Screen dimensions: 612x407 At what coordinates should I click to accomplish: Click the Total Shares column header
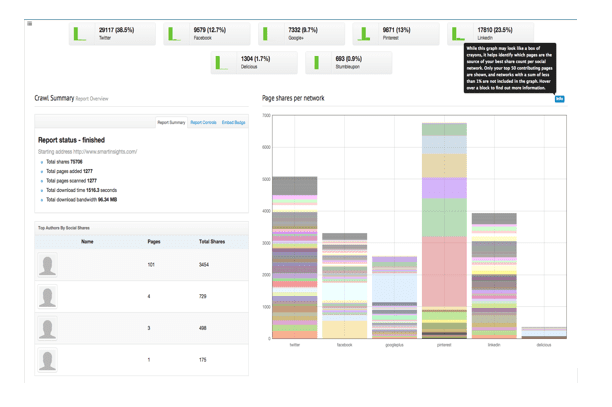click(211, 242)
